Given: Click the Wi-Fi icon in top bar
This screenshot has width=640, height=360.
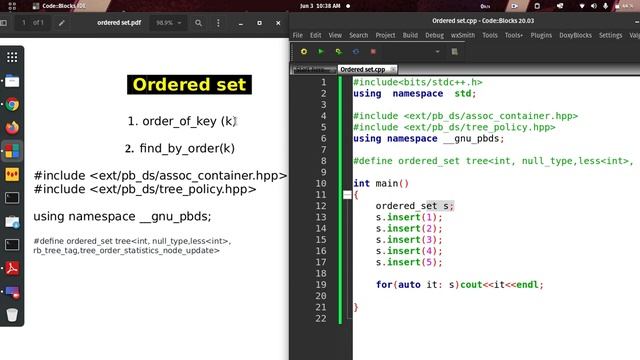Looking at the screenshot, I should 582,6.
